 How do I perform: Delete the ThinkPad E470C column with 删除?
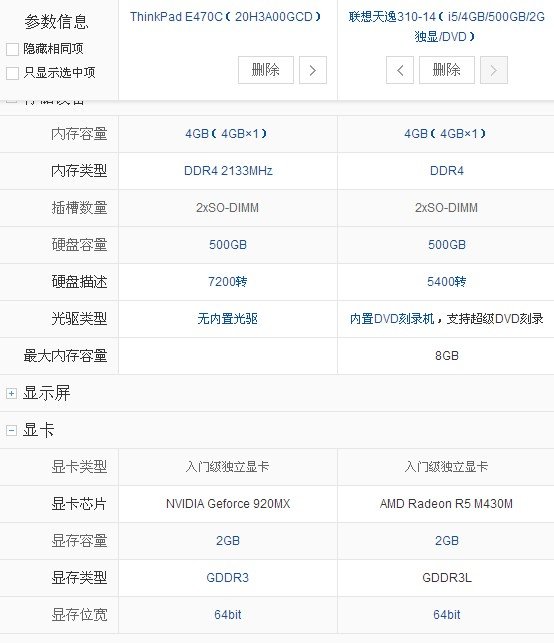point(266,70)
